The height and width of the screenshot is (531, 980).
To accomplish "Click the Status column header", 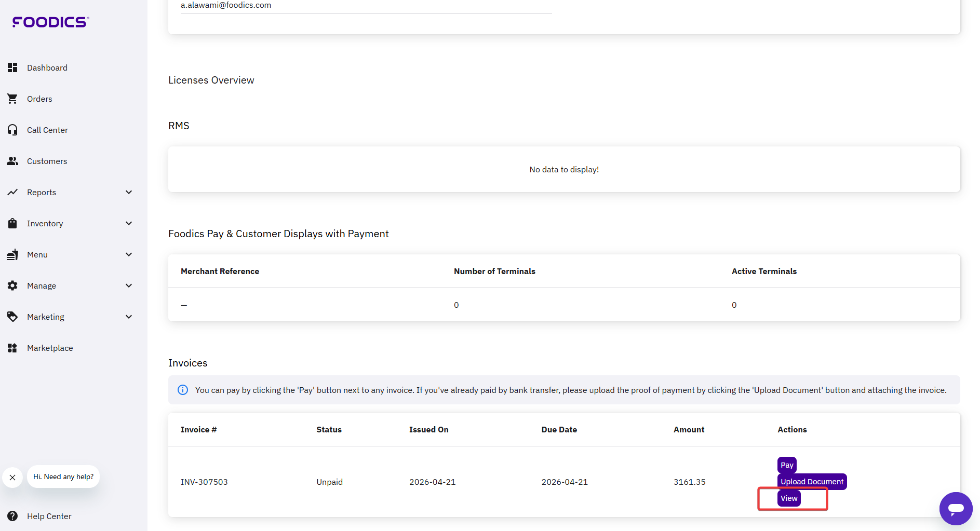I will (x=329, y=429).
